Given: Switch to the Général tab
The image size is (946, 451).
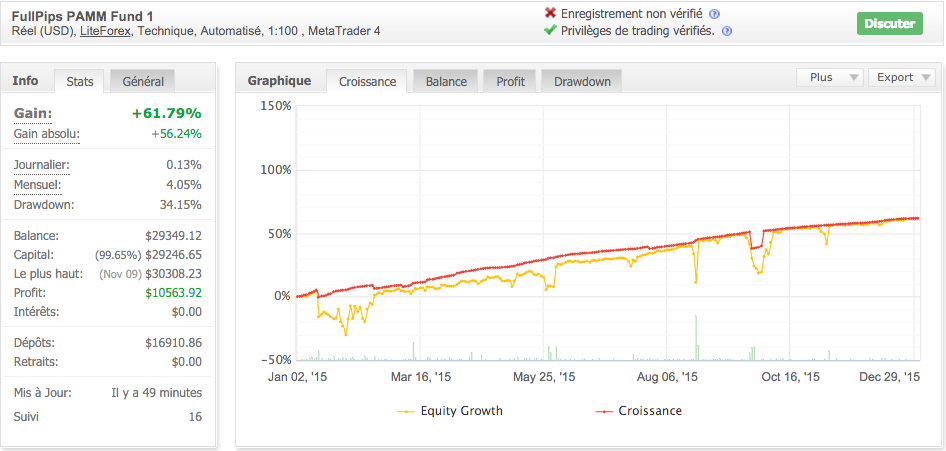Looking at the screenshot, I should click(143, 81).
